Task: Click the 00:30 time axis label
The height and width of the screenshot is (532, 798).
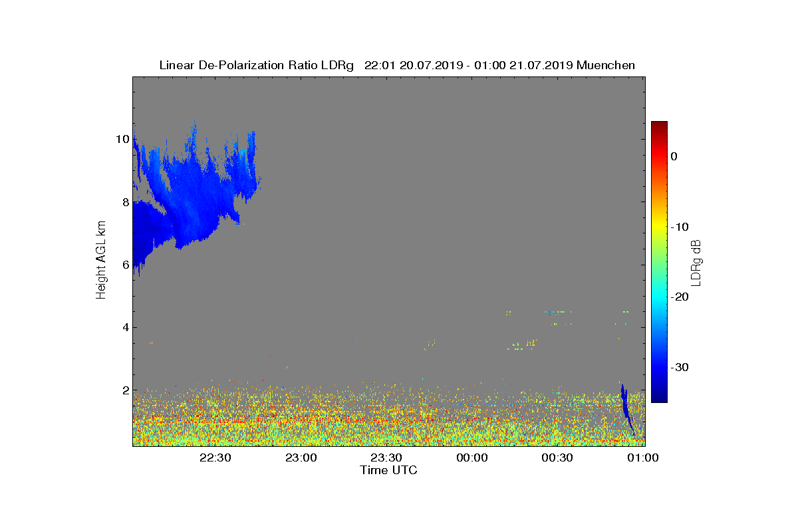Action: tap(558, 458)
